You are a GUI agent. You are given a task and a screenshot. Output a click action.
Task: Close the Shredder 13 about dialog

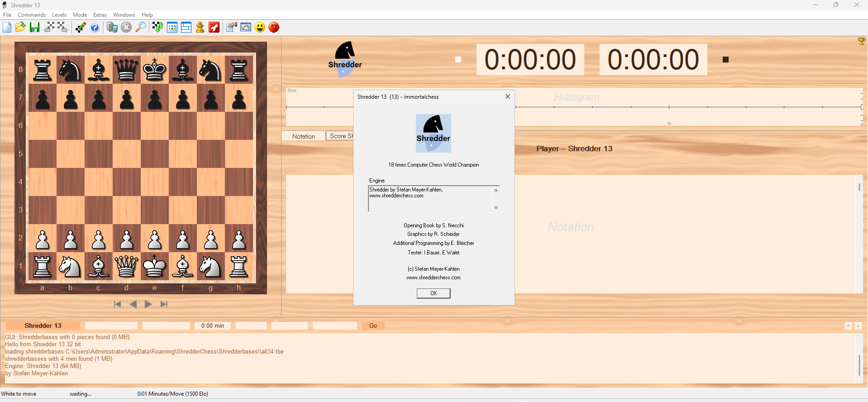pyautogui.click(x=508, y=96)
